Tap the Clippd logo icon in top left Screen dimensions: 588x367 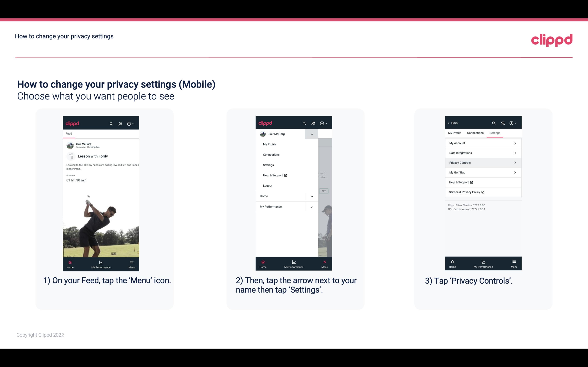(x=72, y=123)
